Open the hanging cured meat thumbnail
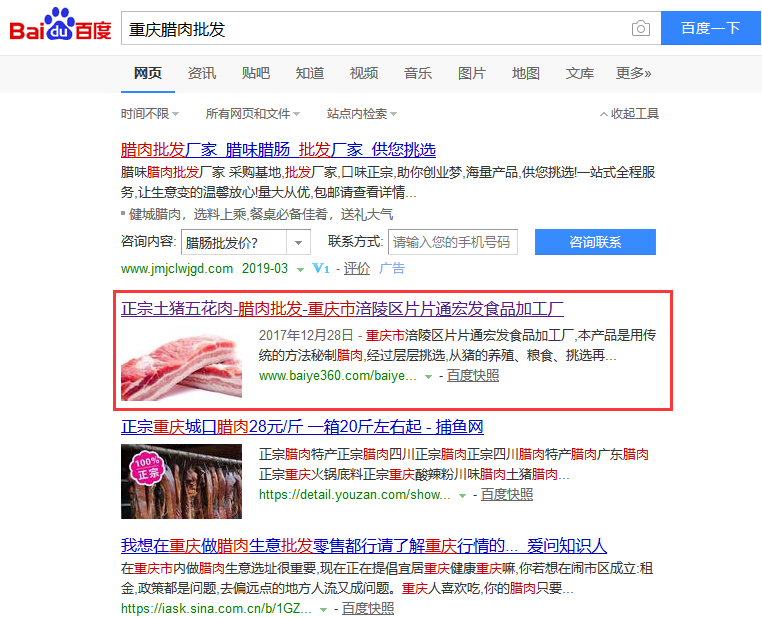 [181, 481]
